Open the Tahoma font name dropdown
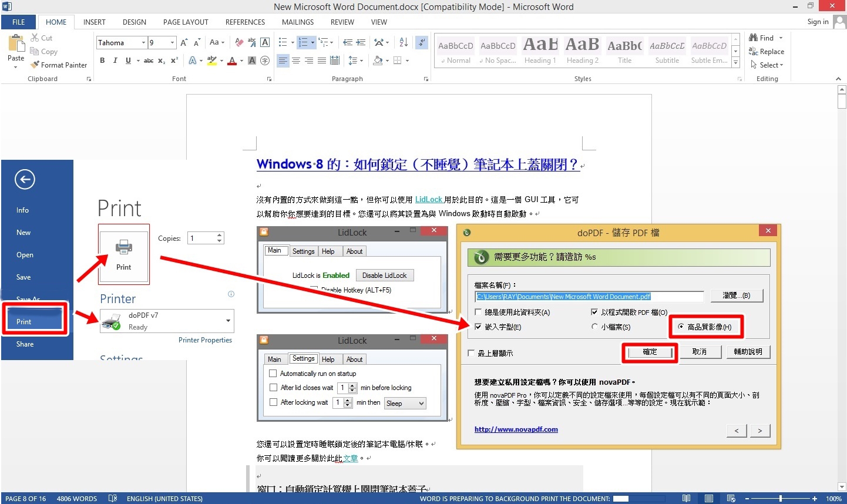 pyautogui.click(x=143, y=43)
